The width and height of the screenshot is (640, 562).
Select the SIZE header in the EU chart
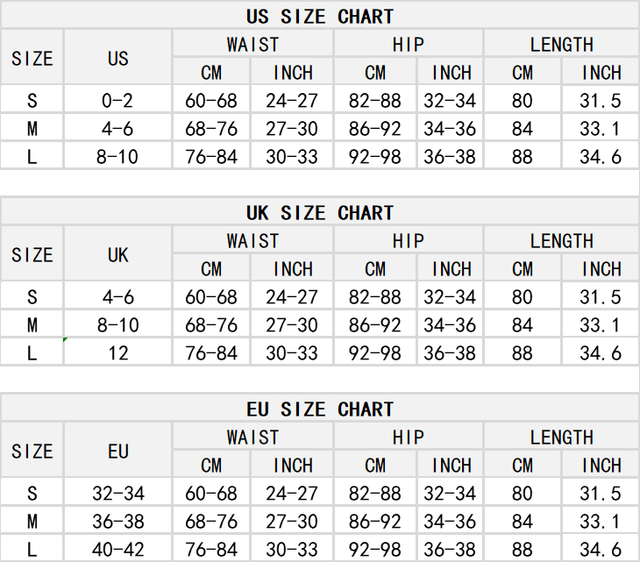click(32, 451)
